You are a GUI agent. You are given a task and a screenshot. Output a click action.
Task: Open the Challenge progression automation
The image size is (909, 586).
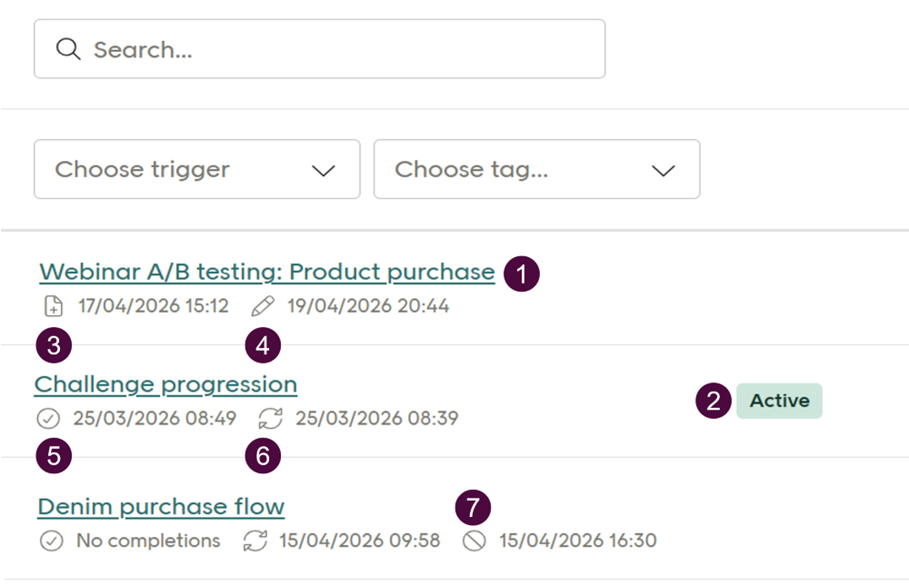[166, 385]
